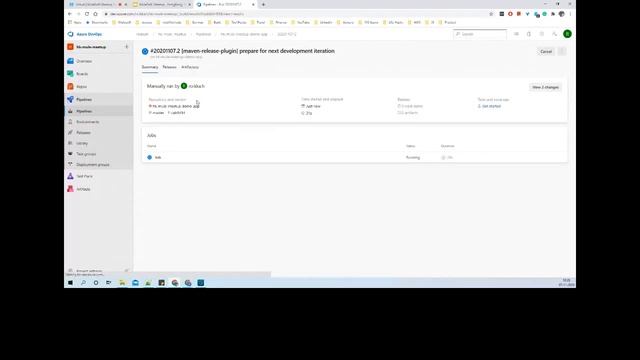640x360 pixels.
Task: Open the Artifacts hub in sidebar
Action: click(83, 189)
